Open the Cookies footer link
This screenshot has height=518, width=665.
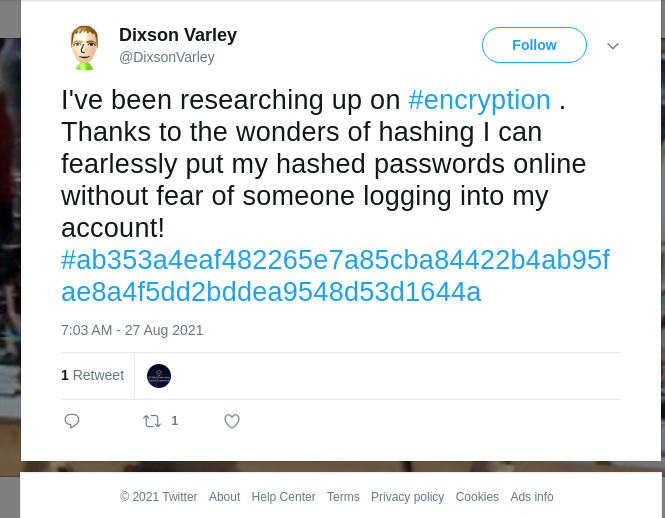pyautogui.click(x=477, y=497)
